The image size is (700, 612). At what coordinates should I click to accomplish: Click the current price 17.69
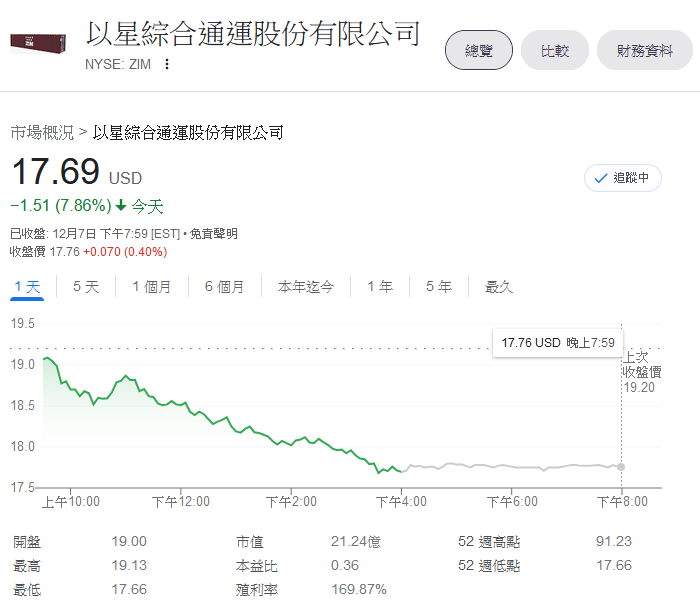pyautogui.click(x=56, y=171)
